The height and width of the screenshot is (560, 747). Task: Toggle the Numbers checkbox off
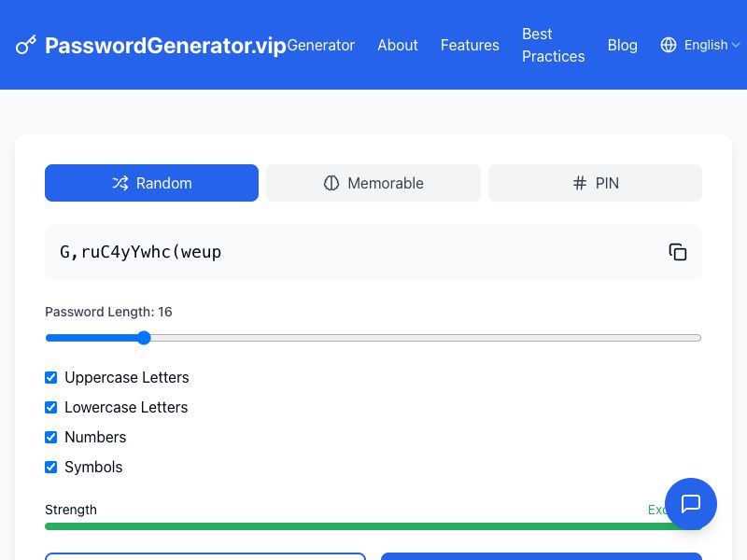50,437
